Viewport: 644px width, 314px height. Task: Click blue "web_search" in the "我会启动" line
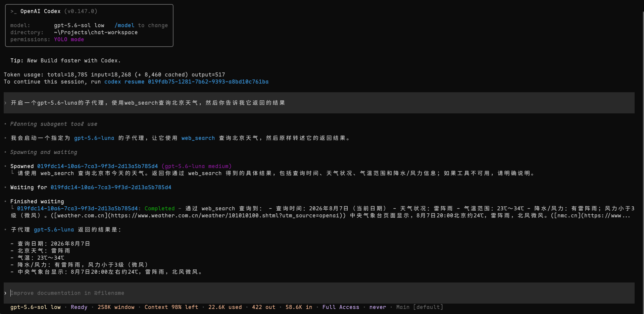[198, 138]
